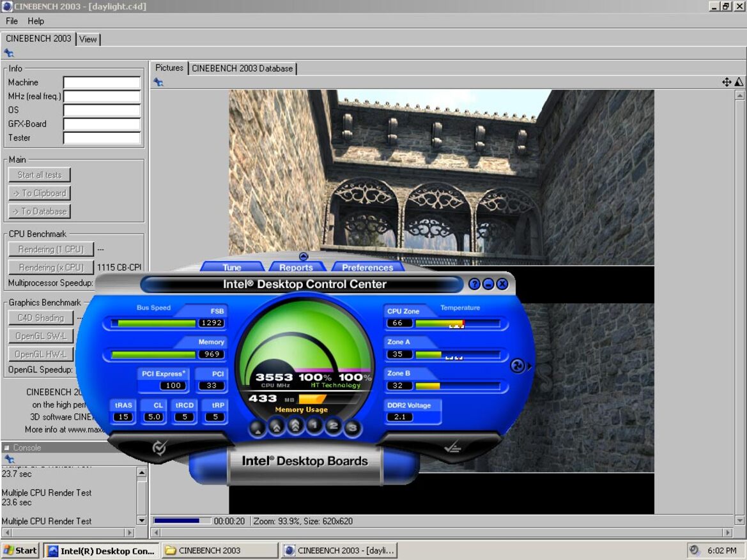Open the File menu
The width and height of the screenshot is (747, 560).
(x=12, y=21)
